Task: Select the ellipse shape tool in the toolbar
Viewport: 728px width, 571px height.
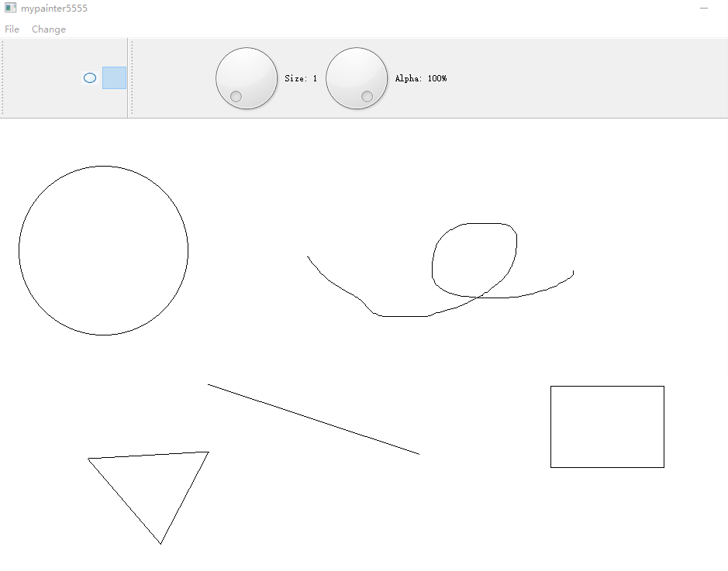Action: (89, 77)
